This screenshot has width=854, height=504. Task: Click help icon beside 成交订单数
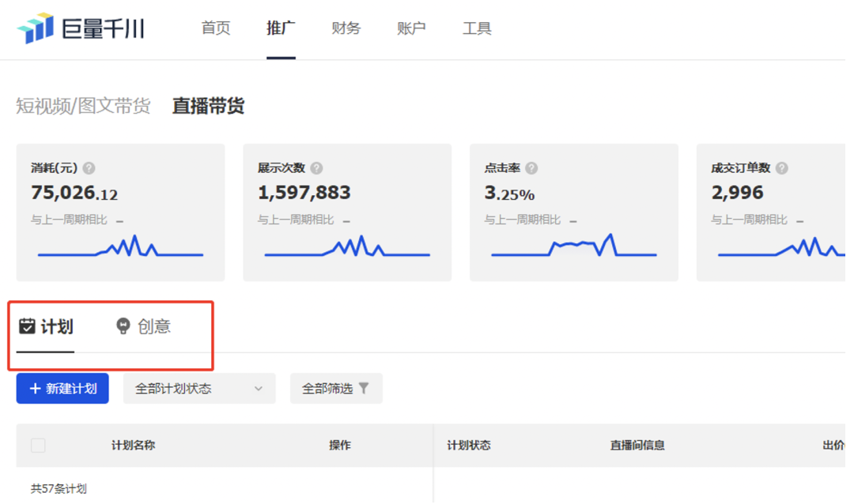(781, 168)
